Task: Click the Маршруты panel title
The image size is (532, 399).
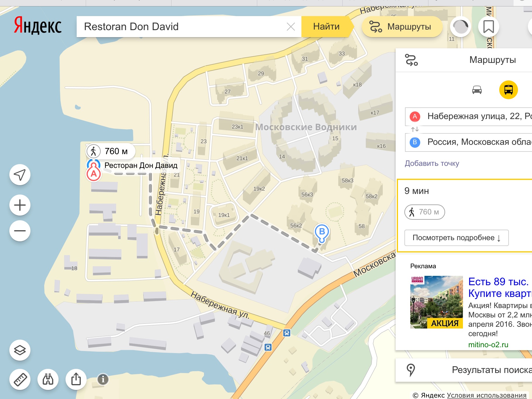Action: click(x=492, y=60)
